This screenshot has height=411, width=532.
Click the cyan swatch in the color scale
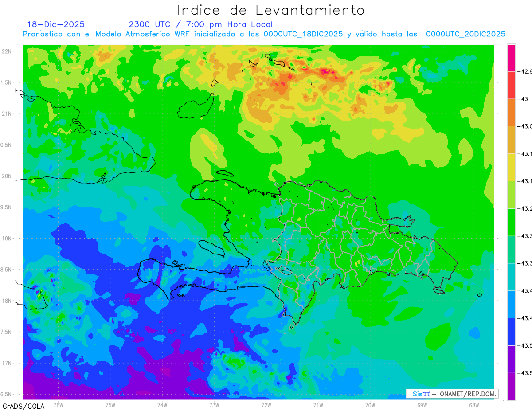(x=512, y=277)
